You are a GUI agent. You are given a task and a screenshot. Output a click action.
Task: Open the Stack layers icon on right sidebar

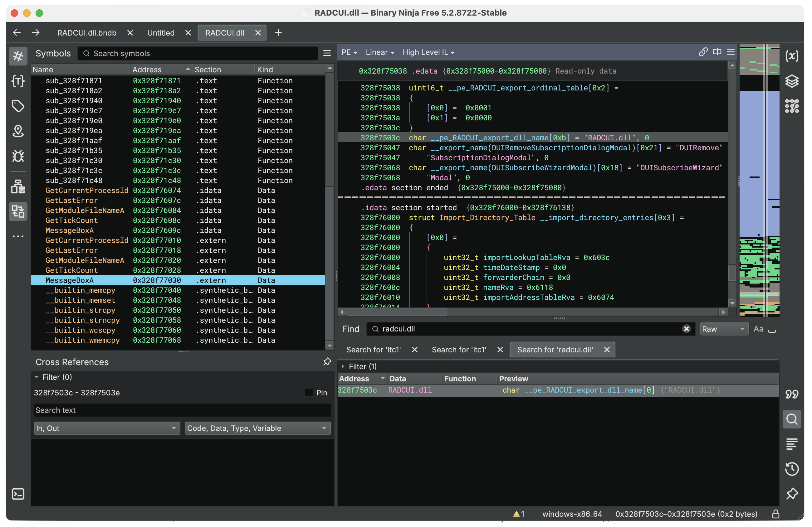tap(791, 81)
